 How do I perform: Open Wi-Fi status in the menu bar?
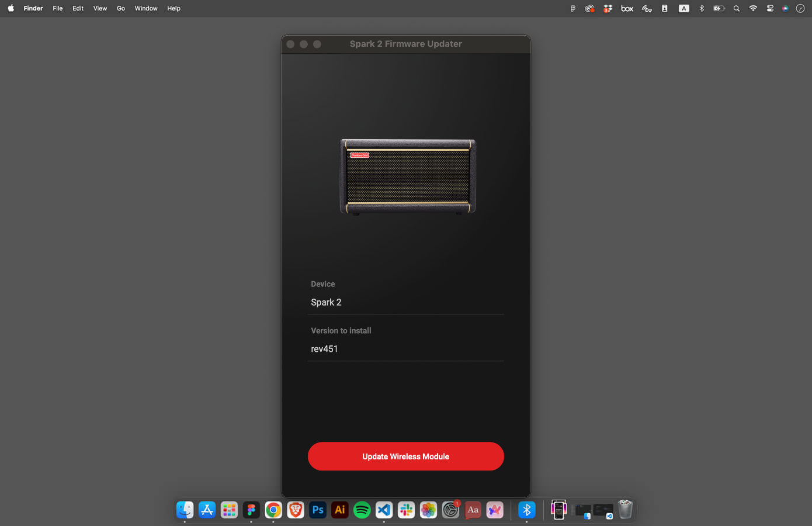pyautogui.click(x=753, y=8)
